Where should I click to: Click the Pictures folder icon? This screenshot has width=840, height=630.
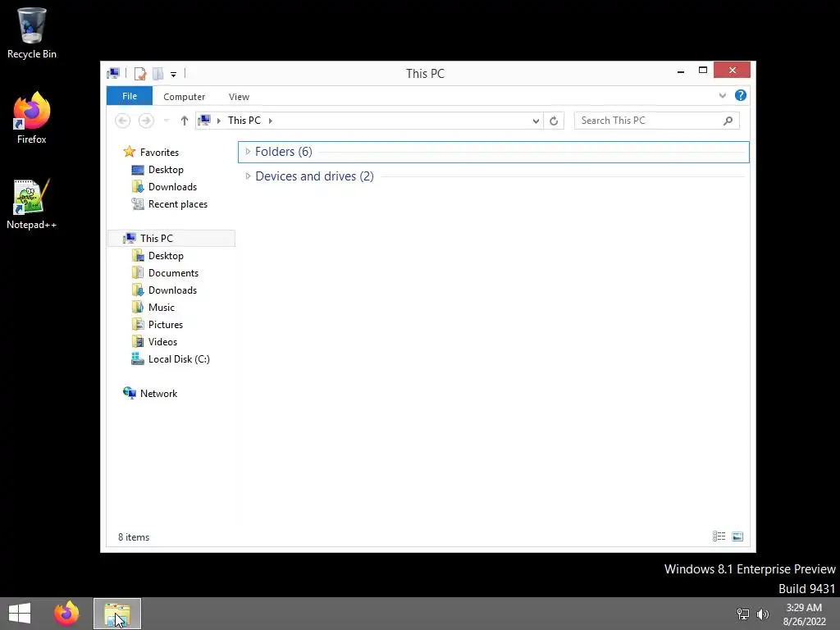[138, 324]
